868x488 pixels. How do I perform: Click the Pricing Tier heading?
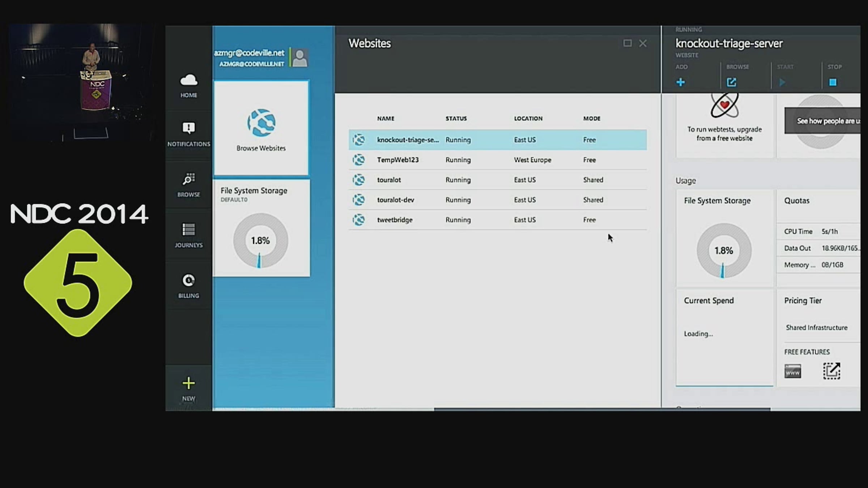pos(803,301)
